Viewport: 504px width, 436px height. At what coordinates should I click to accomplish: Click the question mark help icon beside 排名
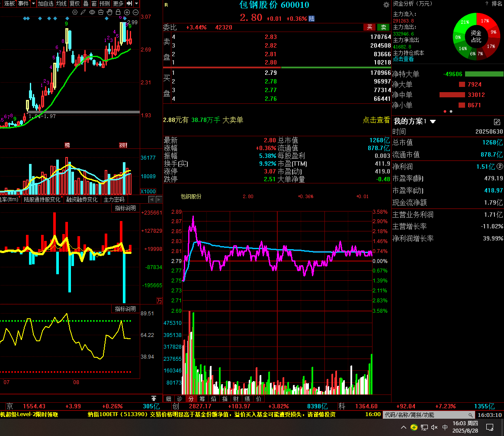click(x=487, y=3)
